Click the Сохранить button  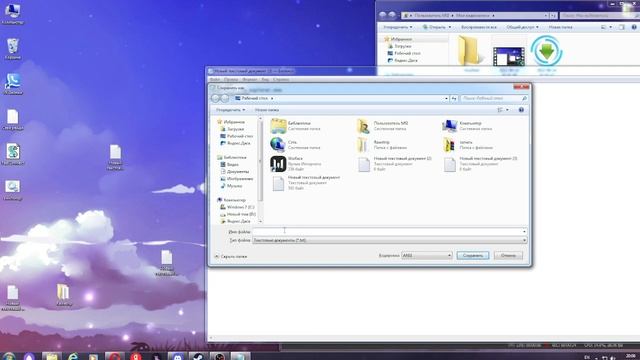point(473,256)
